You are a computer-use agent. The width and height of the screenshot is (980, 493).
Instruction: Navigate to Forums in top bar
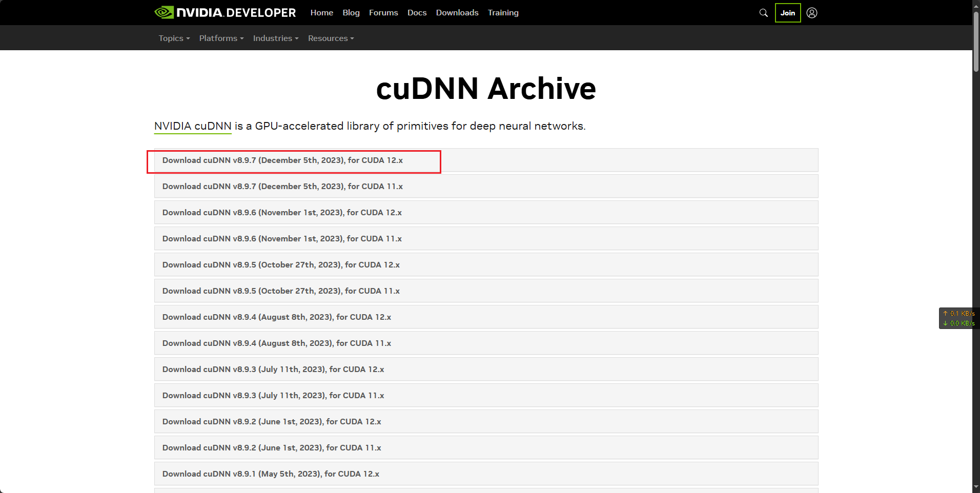tap(383, 13)
